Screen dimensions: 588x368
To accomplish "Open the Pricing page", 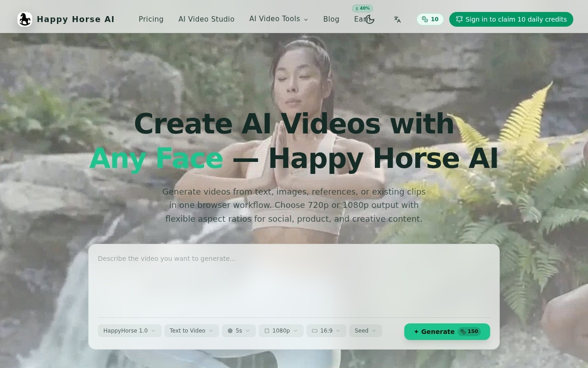I will click(x=151, y=19).
